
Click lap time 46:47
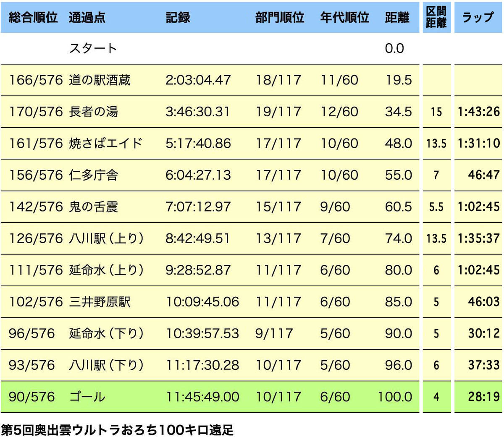[x=484, y=175]
